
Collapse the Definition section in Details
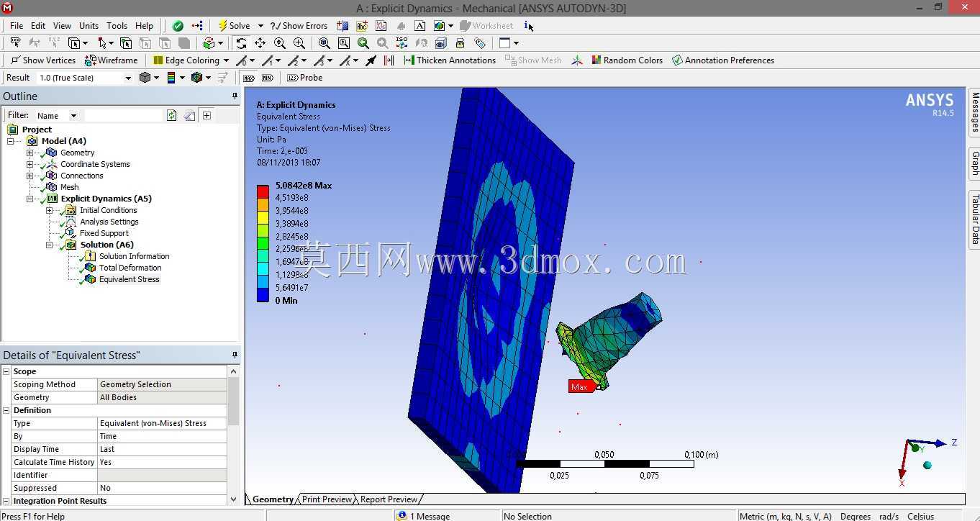(x=6, y=410)
